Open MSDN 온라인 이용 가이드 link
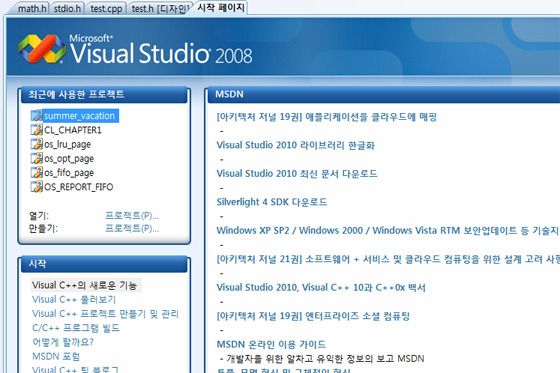 271,344
